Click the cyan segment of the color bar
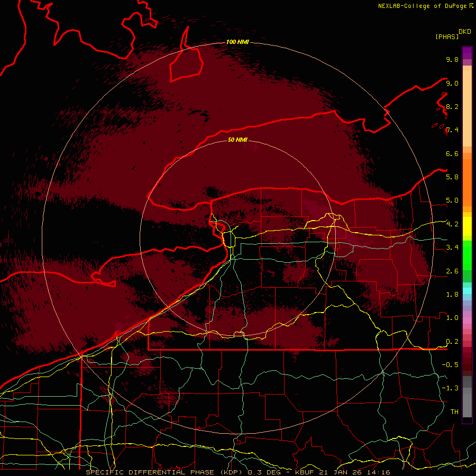The width and height of the screenshot is (476, 476). [467, 291]
